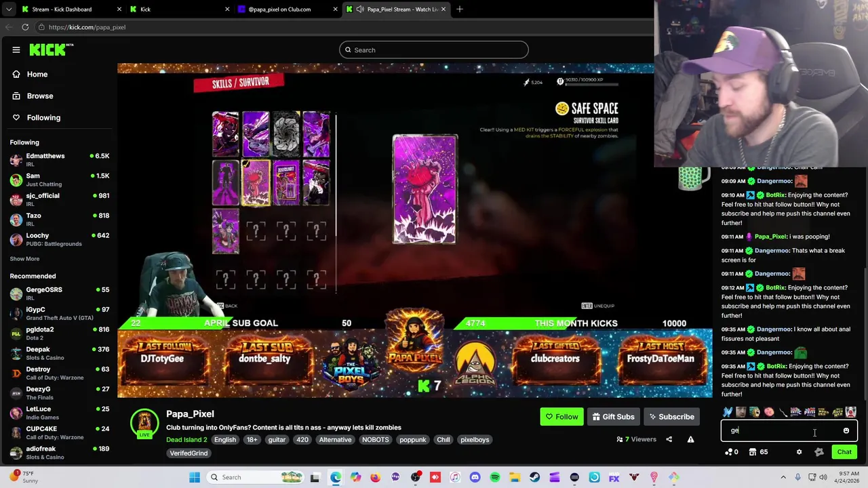Open File Explorer from the taskbar
Screen dimensions: 868x488
[x=515, y=477]
